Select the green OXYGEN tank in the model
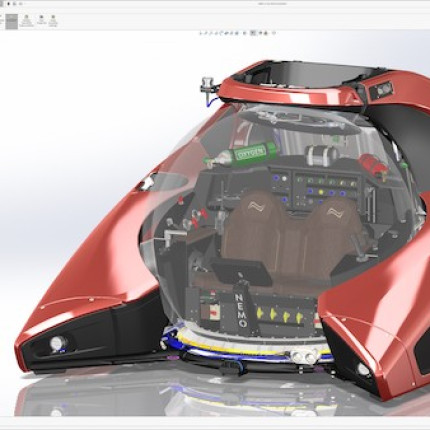The height and width of the screenshot is (430, 430). point(243,154)
